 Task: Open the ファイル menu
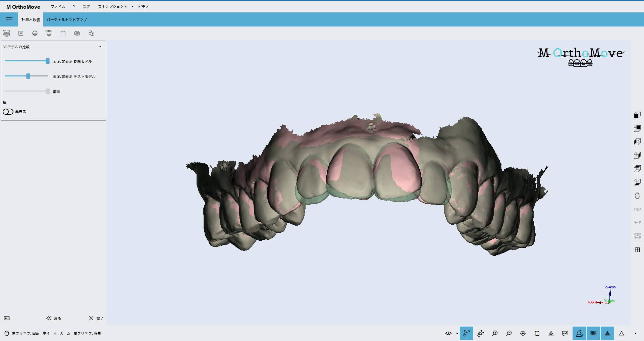[58, 7]
